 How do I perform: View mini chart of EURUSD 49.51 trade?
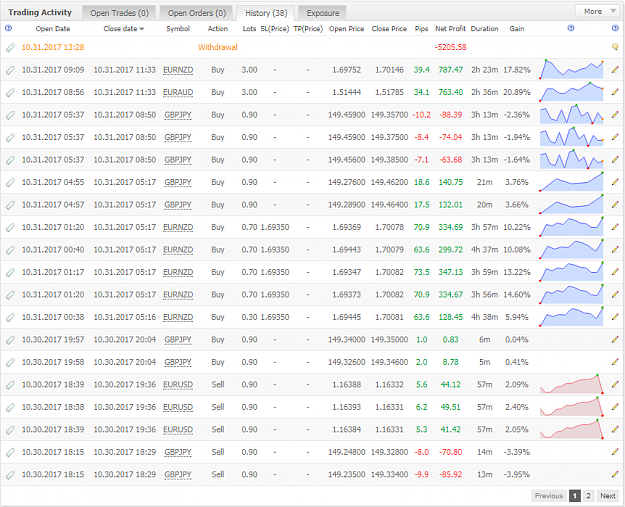571,407
